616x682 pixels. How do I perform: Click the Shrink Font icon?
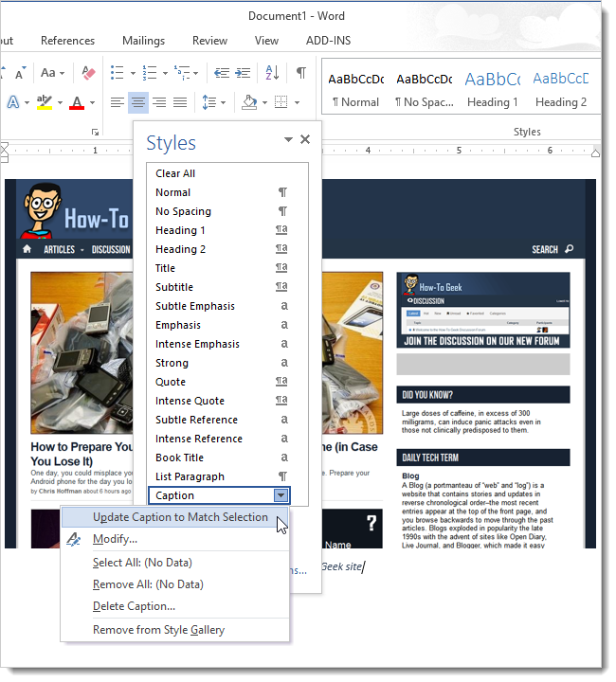[x=20, y=73]
